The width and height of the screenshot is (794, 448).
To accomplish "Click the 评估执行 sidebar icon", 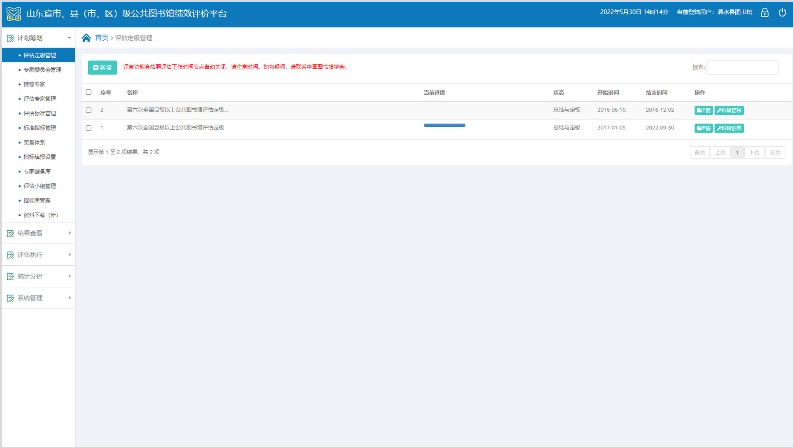I will (10, 255).
